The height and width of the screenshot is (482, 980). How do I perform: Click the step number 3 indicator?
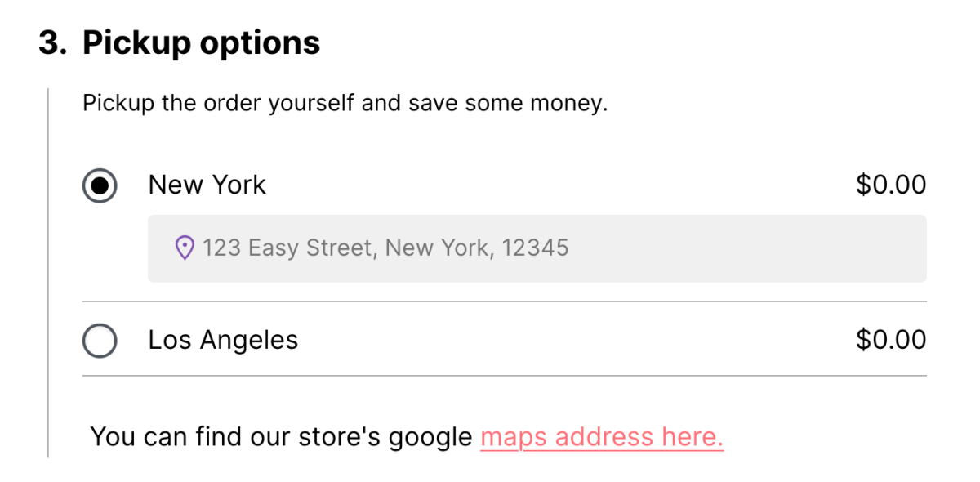click(47, 42)
